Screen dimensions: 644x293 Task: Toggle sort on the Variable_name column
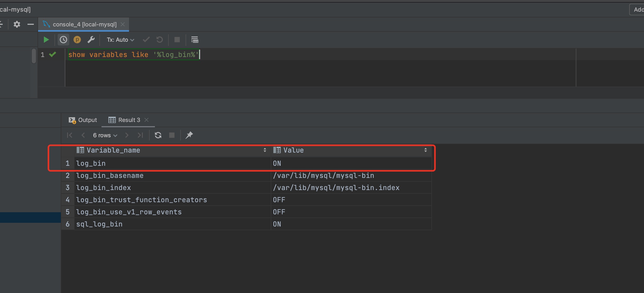point(265,150)
